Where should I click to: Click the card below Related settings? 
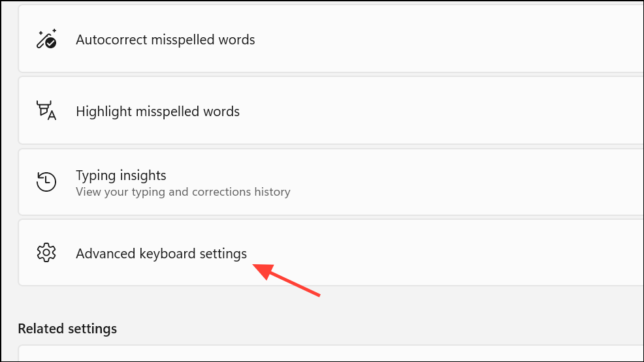pyautogui.click(x=327, y=354)
